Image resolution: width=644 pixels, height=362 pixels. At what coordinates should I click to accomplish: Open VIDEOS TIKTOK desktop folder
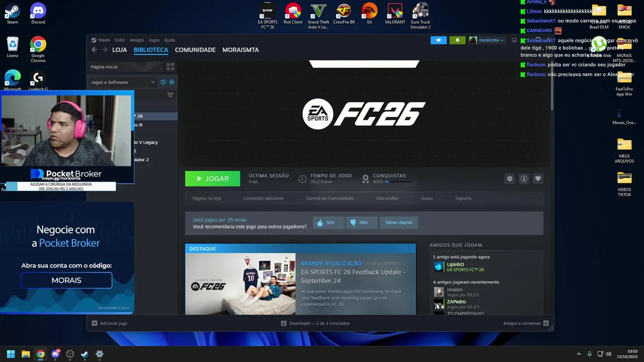(x=624, y=184)
